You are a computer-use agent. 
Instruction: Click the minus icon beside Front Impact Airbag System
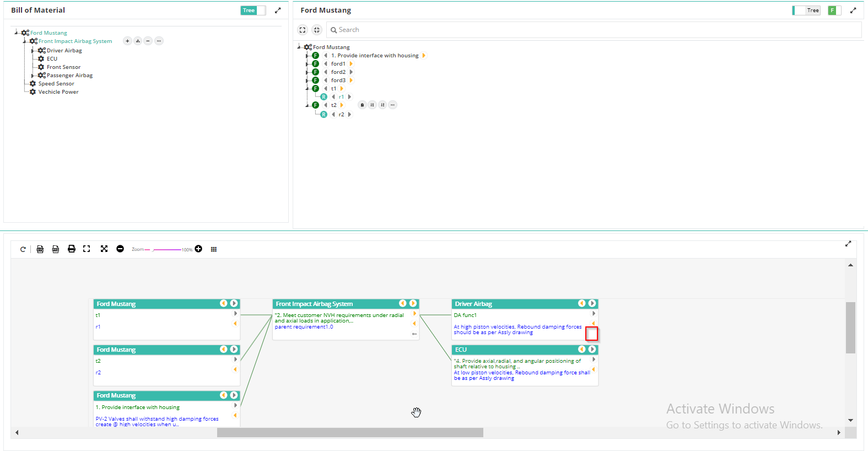tap(148, 41)
